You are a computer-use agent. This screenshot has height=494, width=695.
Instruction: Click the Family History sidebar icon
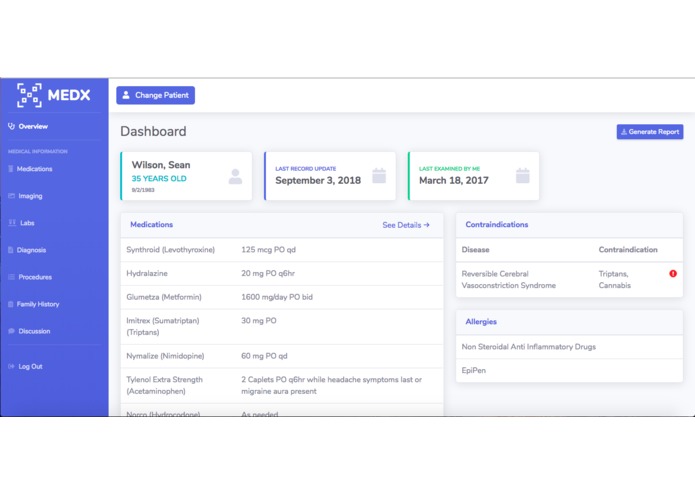11,304
